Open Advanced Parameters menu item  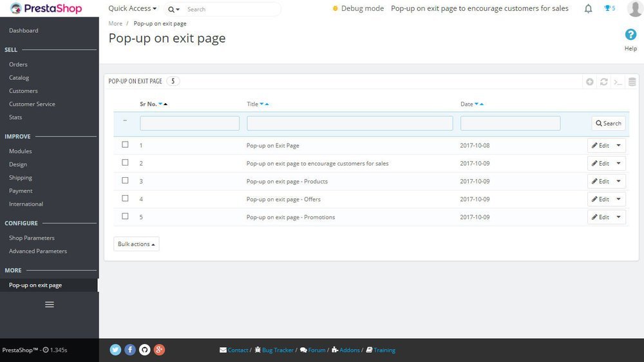tap(38, 251)
